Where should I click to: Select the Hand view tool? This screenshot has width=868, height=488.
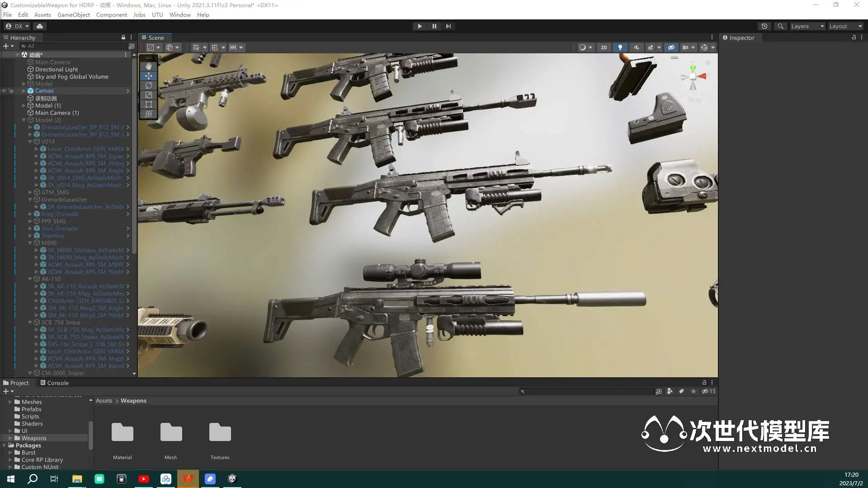(x=148, y=66)
